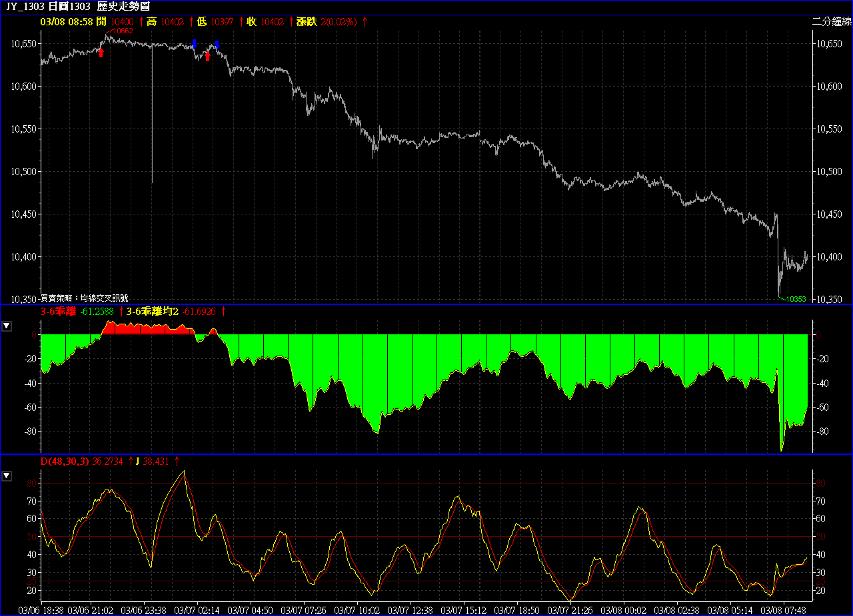853x616 pixels.
Task: Click the 03/07 21:26 date label
Action: click(x=570, y=610)
